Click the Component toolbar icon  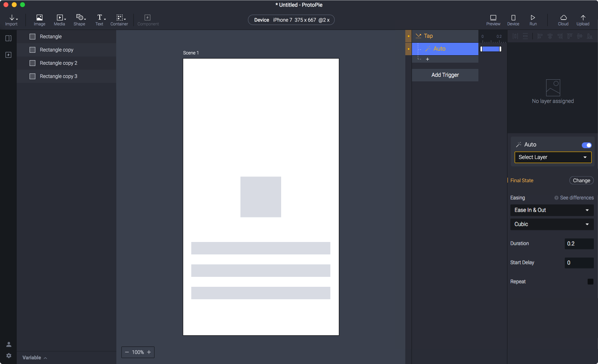pyautogui.click(x=148, y=20)
